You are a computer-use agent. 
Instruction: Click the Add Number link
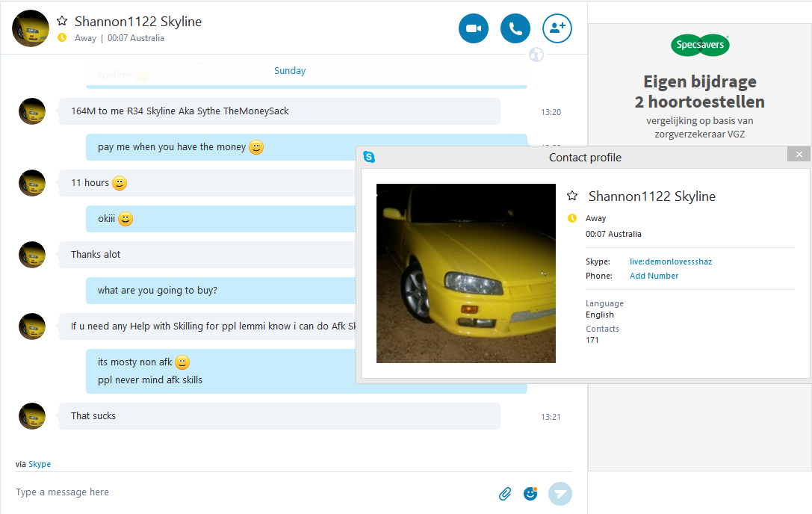[654, 276]
